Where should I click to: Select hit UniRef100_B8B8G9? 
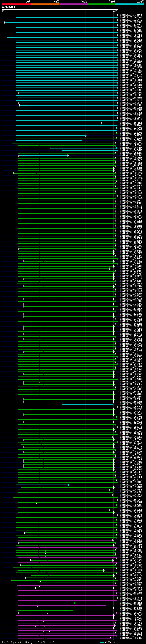(131, 22)
